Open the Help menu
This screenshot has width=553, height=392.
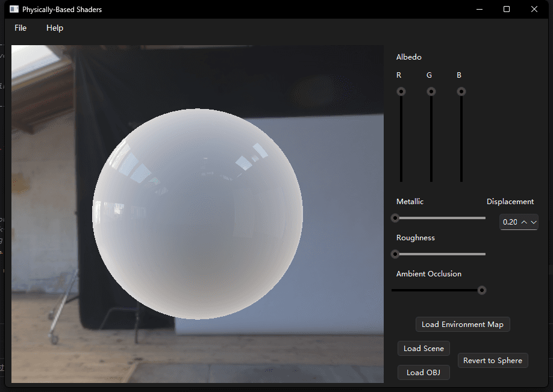click(55, 28)
